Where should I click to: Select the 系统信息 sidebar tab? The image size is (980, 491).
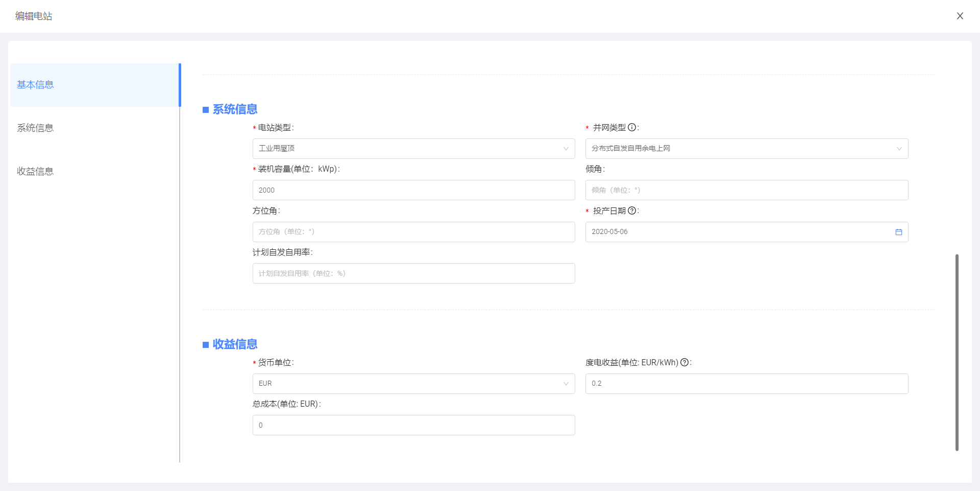click(x=35, y=128)
